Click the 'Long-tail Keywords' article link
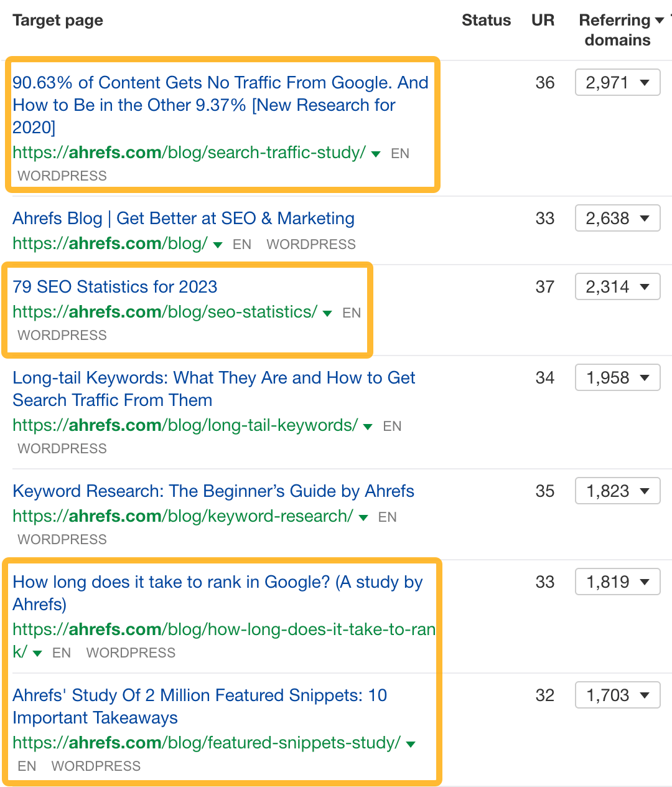672x787 pixels. click(x=214, y=389)
